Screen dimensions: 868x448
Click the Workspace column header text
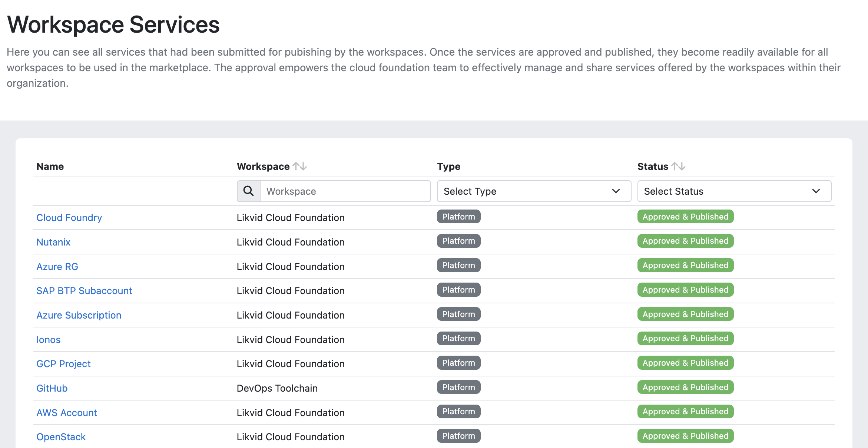point(263,167)
